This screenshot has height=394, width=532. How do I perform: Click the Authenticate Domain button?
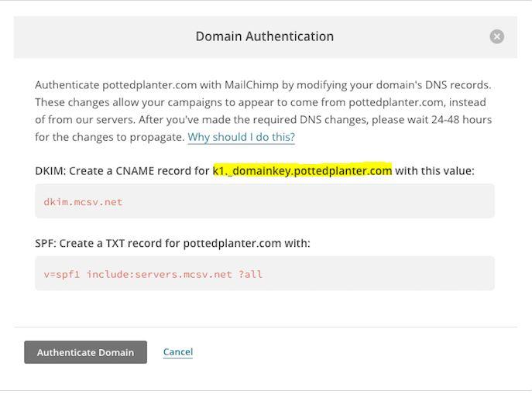[x=85, y=352]
